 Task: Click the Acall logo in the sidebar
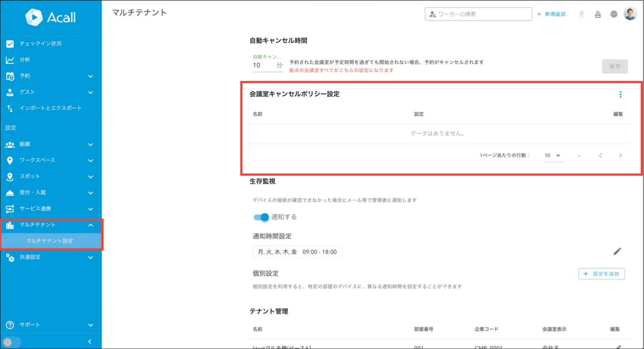pyautogui.click(x=51, y=17)
